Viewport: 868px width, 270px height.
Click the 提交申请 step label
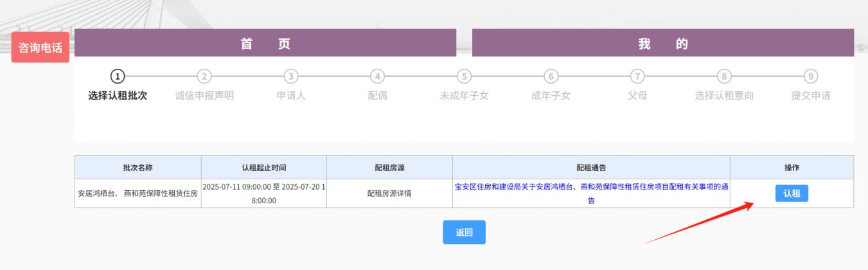click(811, 96)
